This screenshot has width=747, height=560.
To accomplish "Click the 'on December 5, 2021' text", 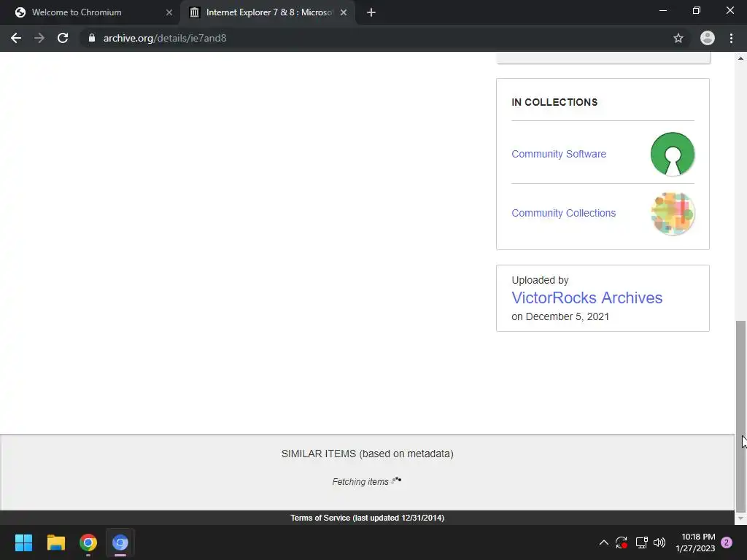I will [x=560, y=316].
